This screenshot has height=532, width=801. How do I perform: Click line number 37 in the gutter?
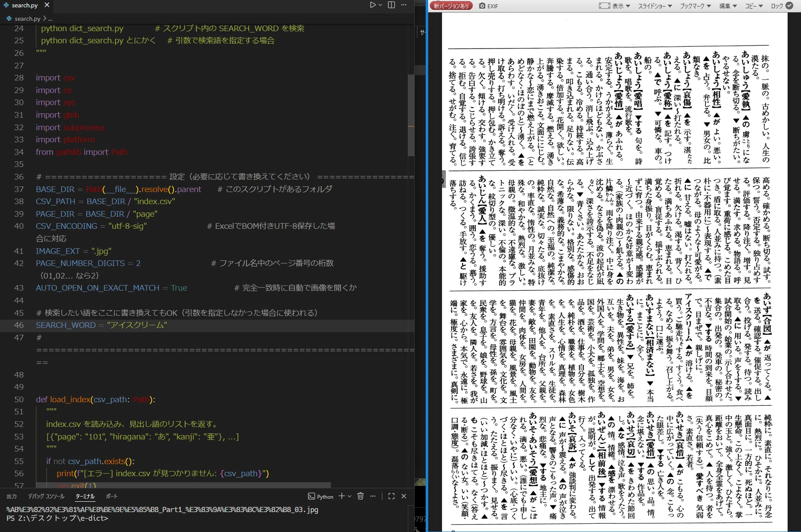tap(19, 189)
